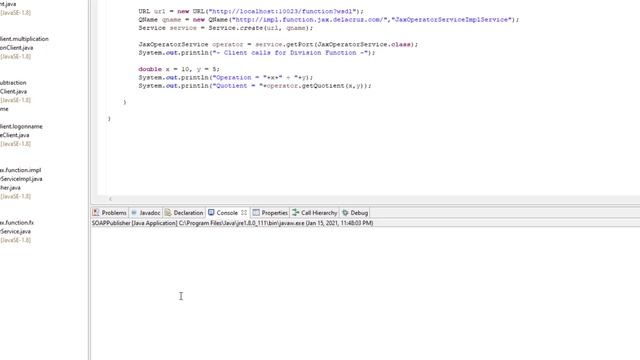Close the Console view via its X
This screenshot has height=360, width=640.
tap(244, 213)
